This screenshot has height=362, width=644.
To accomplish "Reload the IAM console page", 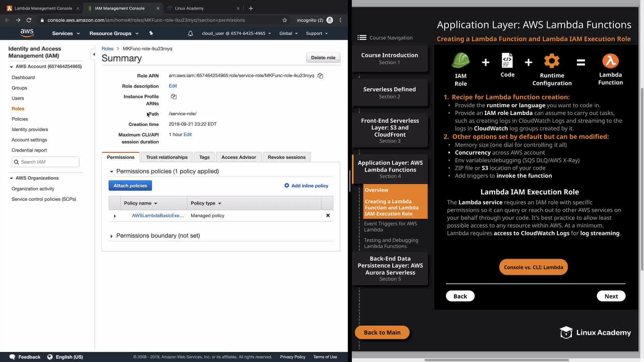I will click(29, 20).
